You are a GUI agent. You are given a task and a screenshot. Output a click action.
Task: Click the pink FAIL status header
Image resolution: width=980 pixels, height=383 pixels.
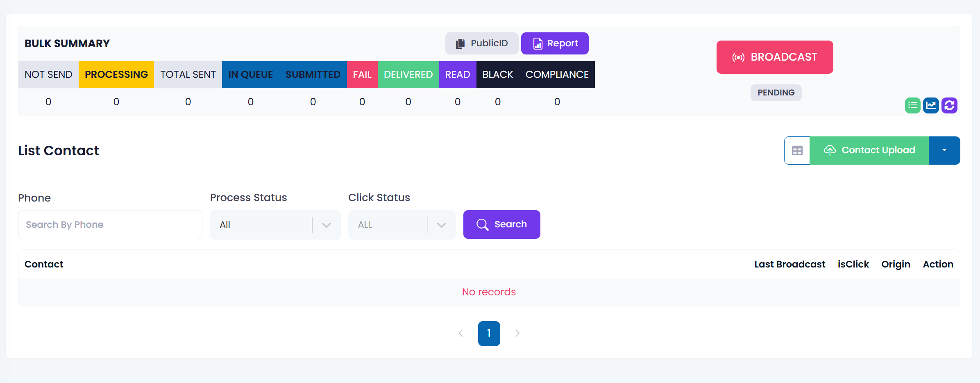click(x=362, y=75)
